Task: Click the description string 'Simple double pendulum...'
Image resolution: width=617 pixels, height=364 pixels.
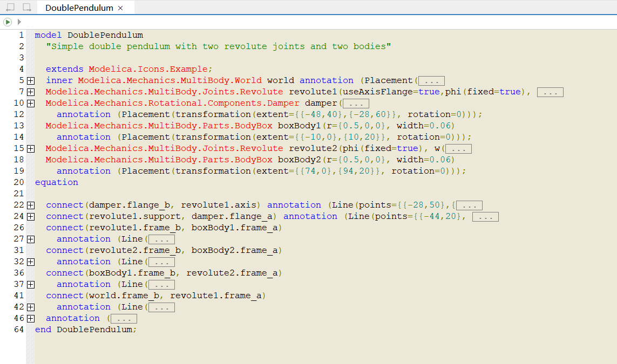Action: tap(219, 46)
